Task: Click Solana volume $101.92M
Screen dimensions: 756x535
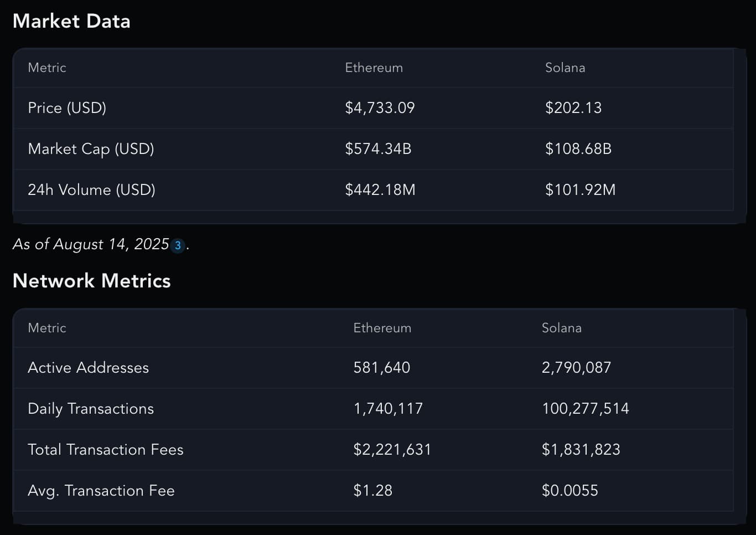Action: pos(580,189)
